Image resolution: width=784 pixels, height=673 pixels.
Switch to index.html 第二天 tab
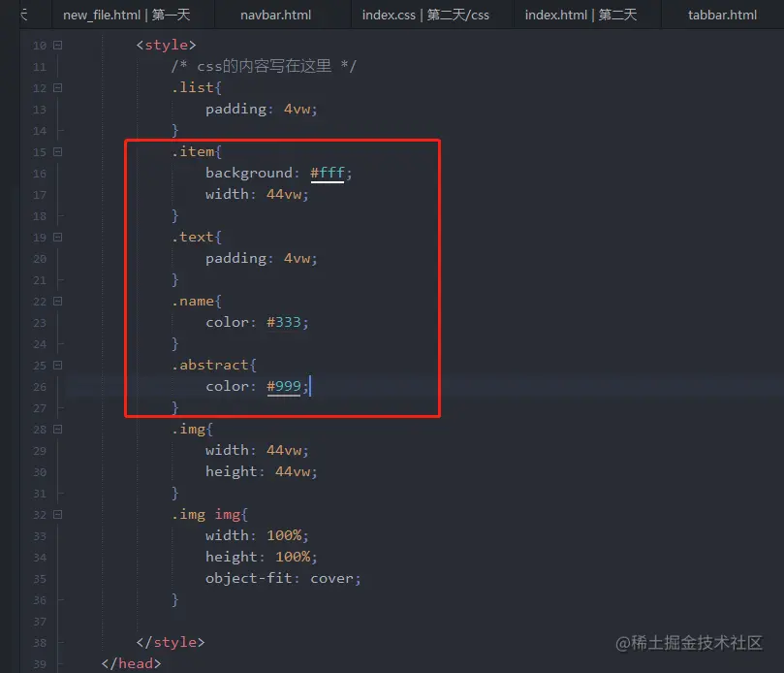(580, 15)
